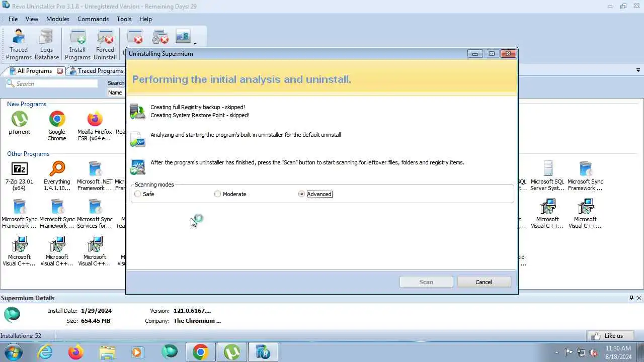Open Internet Explorer from the taskbar
The image size is (644, 362).
coord(45,352)
